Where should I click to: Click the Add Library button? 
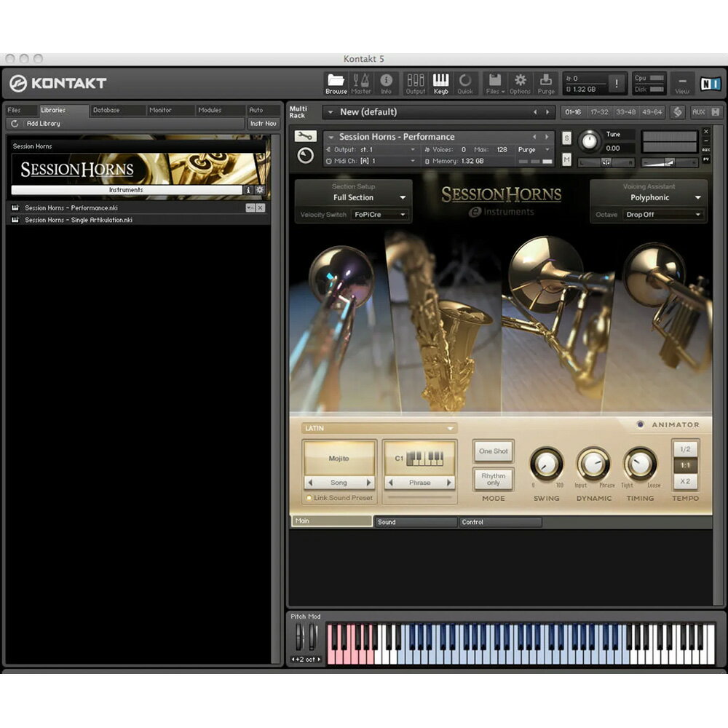(43, 124)
